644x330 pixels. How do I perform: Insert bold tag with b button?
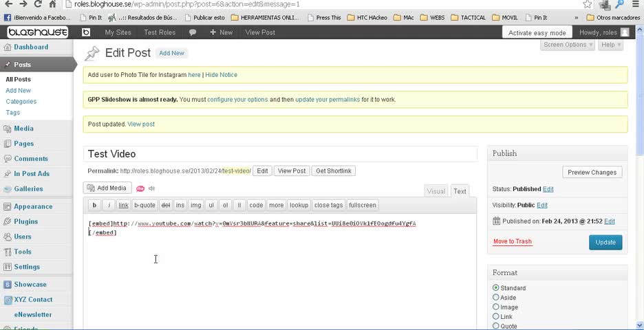click(94, 205)
